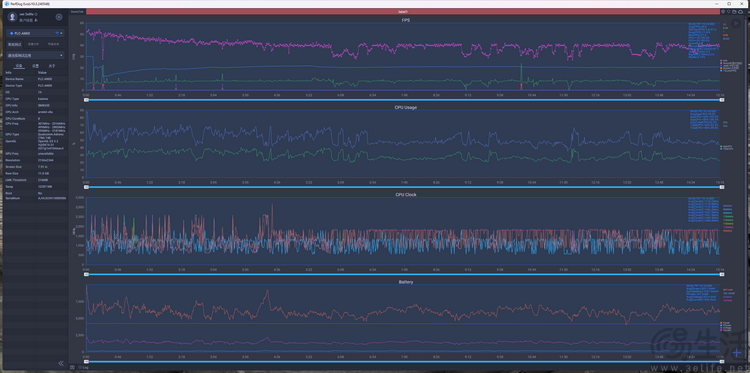
Task: Select the Resolution row
Action: 35,160
